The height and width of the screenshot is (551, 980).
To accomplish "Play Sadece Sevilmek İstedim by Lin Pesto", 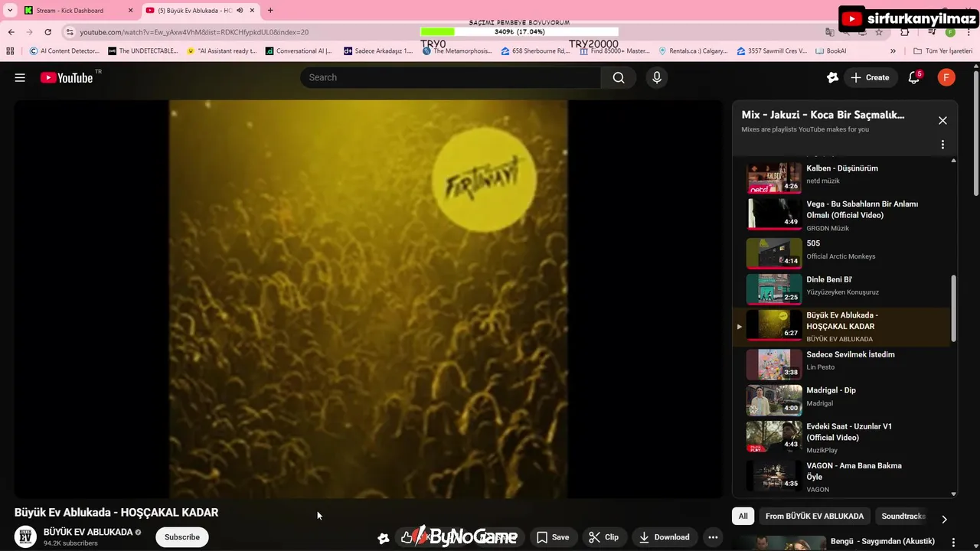I will pyautogui.click(x=842, y=364).
